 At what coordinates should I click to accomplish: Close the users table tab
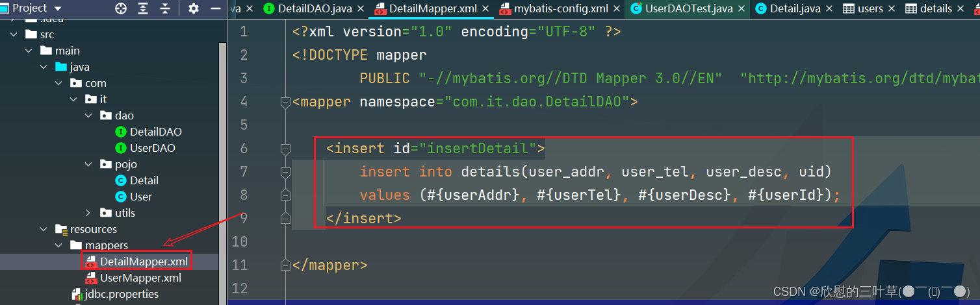pyautogui.click(x=892, y=9)
